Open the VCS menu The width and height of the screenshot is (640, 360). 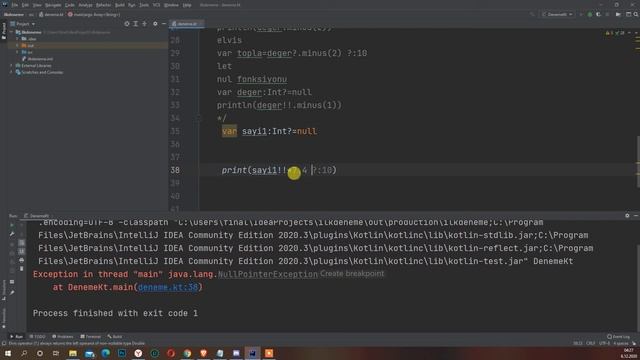click(x=156, y=5)
